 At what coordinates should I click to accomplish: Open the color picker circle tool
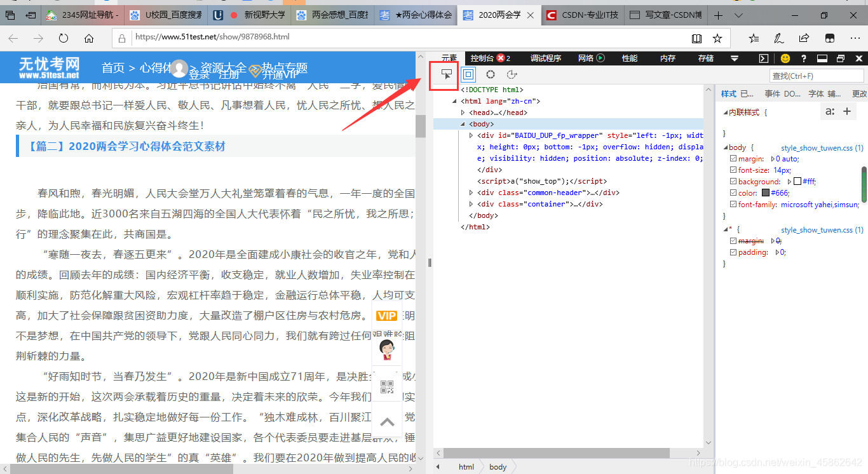(491, 74)
